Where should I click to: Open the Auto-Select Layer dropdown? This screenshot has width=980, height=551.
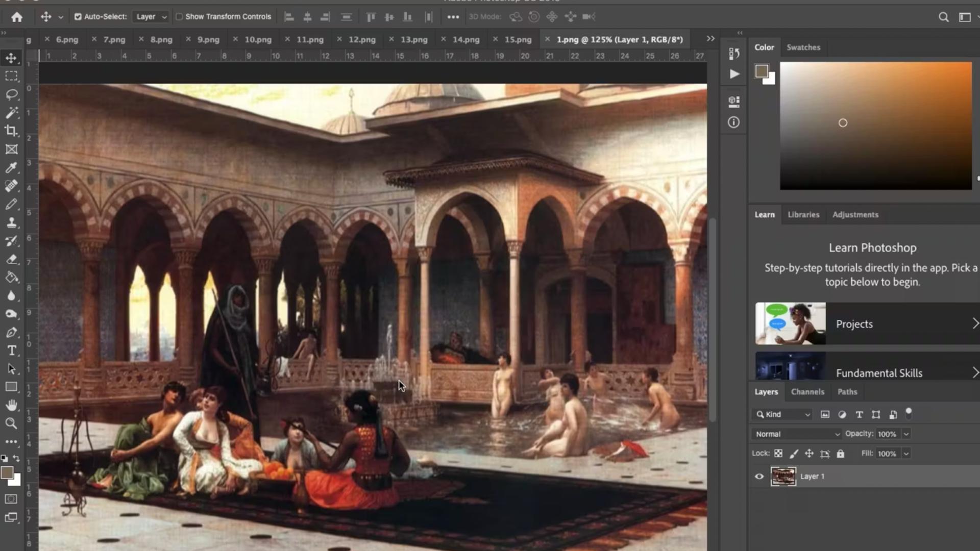[x=151, y=17]
